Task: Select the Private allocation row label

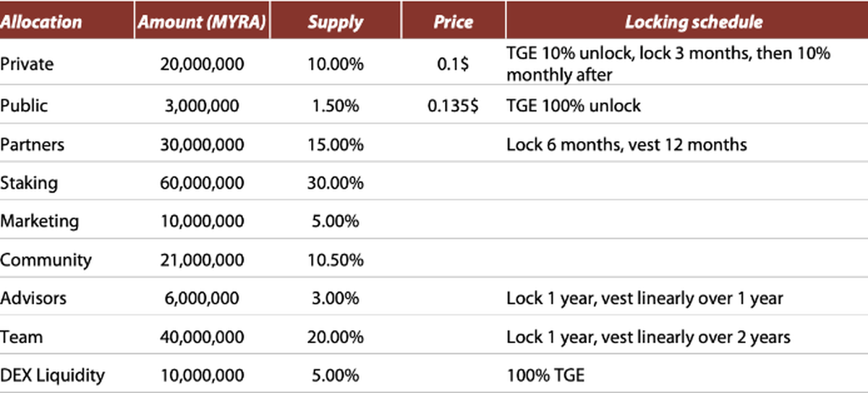Action: 27,64
